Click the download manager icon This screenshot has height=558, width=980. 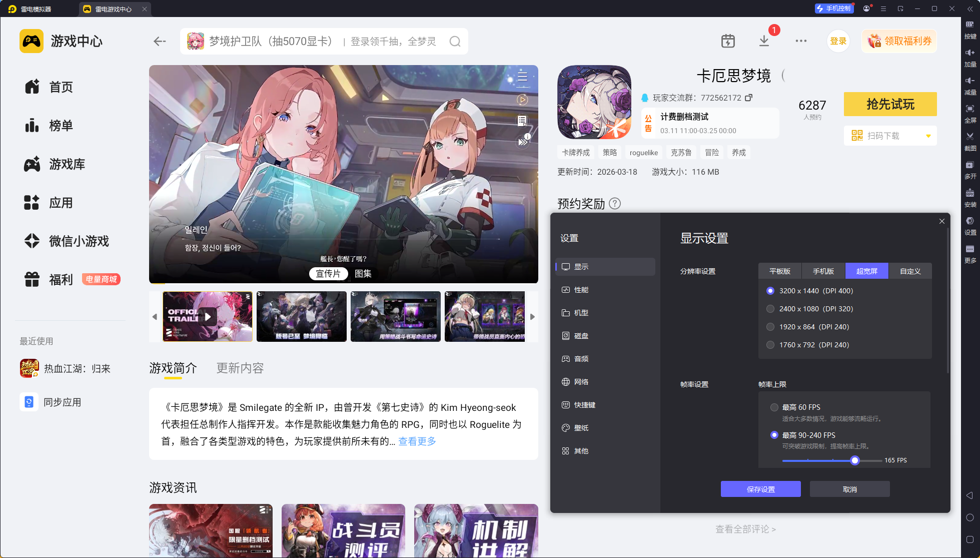point(764,41)
